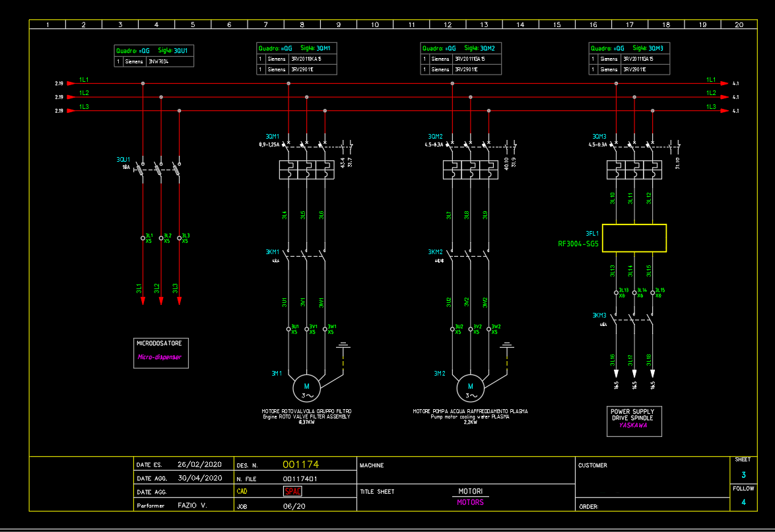Click the 3QM1 overload trip block symbol
Screen dimensions: 775x532
tap(306, 170)
